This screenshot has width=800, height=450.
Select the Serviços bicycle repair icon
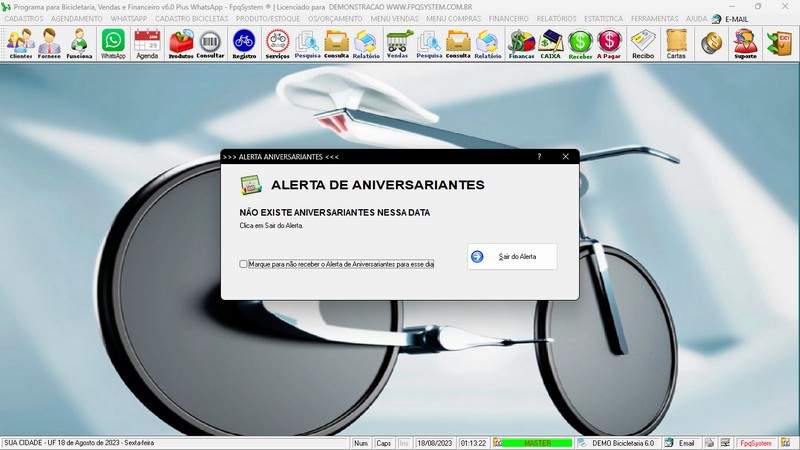point(278,44)
